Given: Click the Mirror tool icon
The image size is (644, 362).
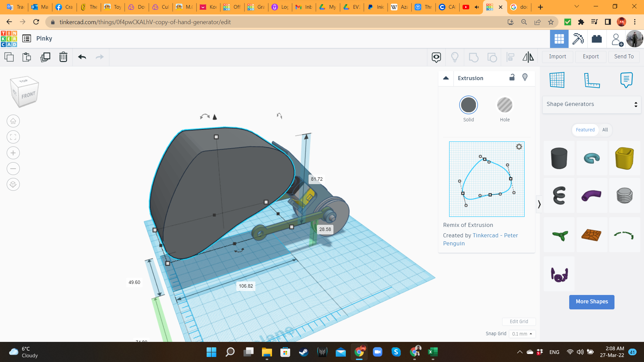Looking at the screenshot, I should (528, 57).
